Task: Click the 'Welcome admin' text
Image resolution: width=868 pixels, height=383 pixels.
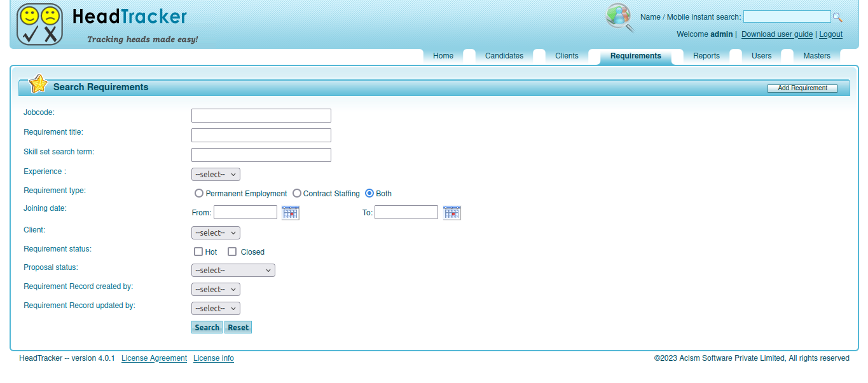Action: (705, 34)
